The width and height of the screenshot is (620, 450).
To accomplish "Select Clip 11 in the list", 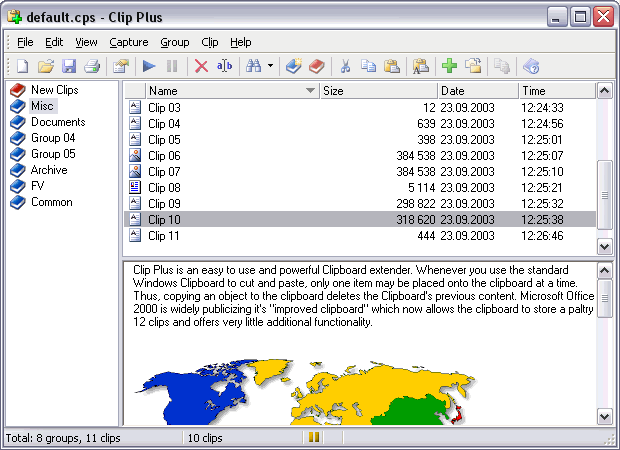I will (360, 236).
